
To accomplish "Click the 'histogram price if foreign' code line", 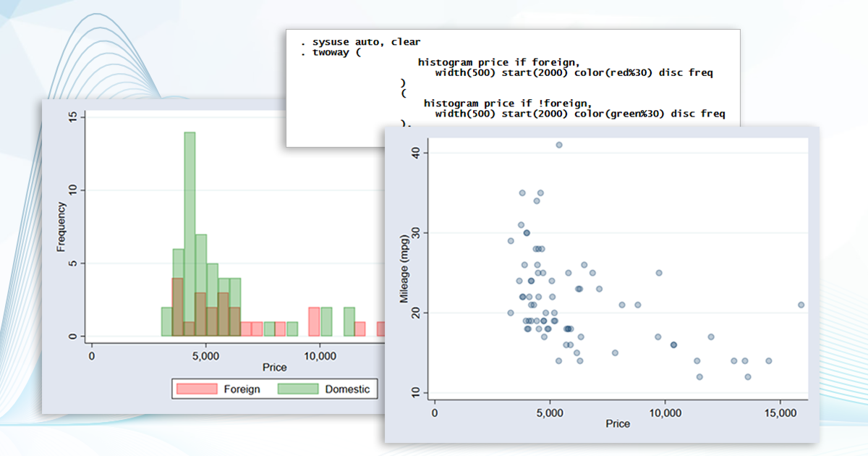I will (x=499, y=63).
